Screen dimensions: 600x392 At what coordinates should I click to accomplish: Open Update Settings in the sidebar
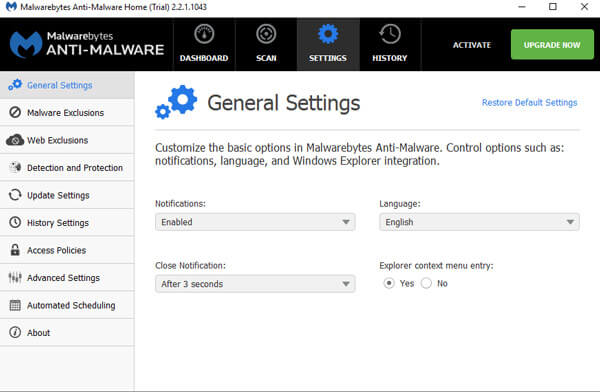67,195
